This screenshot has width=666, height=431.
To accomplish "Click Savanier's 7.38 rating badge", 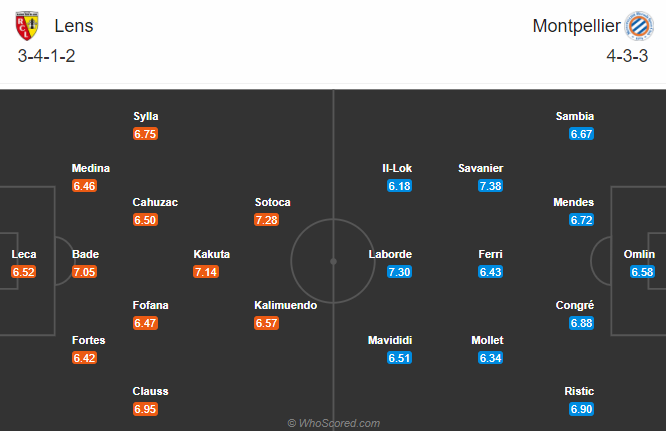I will click(491, 186).
